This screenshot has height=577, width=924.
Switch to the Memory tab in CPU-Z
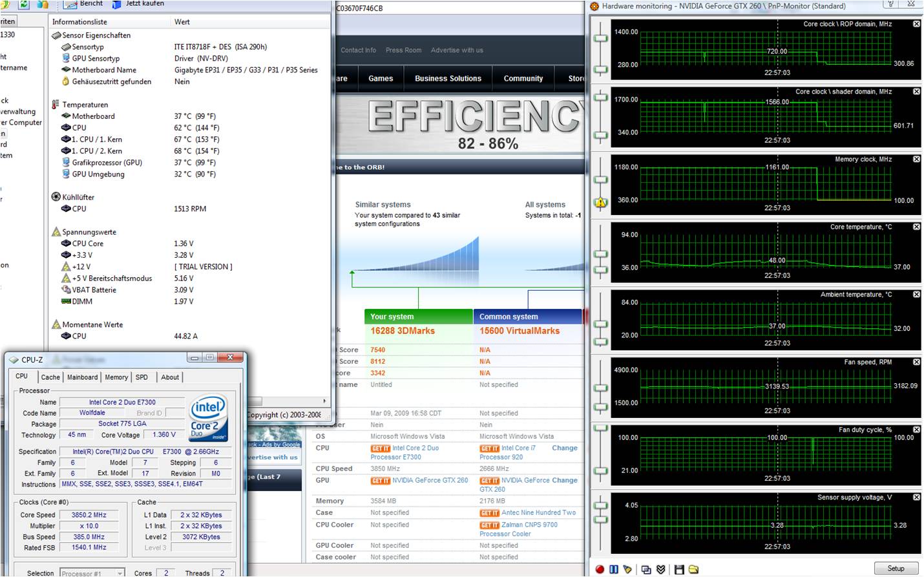tap(116, 377)
